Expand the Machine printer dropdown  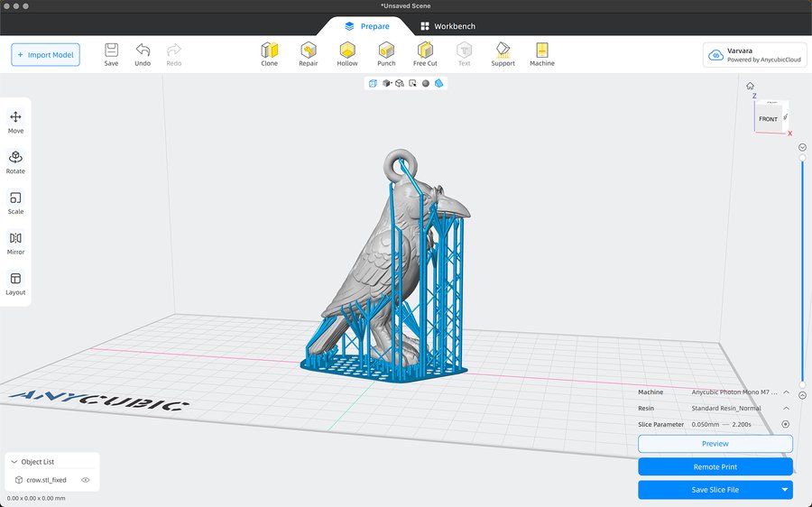tap(786, 392)
